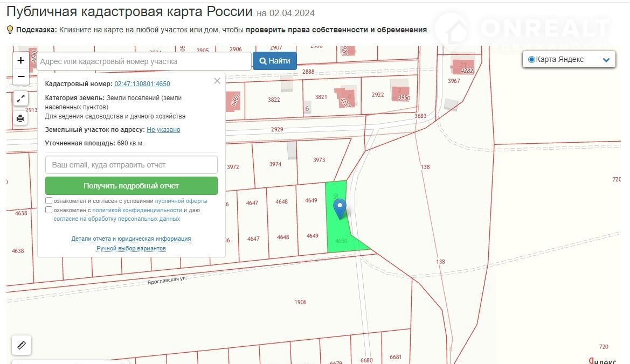Select the Карта Яндекс radio button
This screenshot has height=364, width=630.
tap(531, 60)
